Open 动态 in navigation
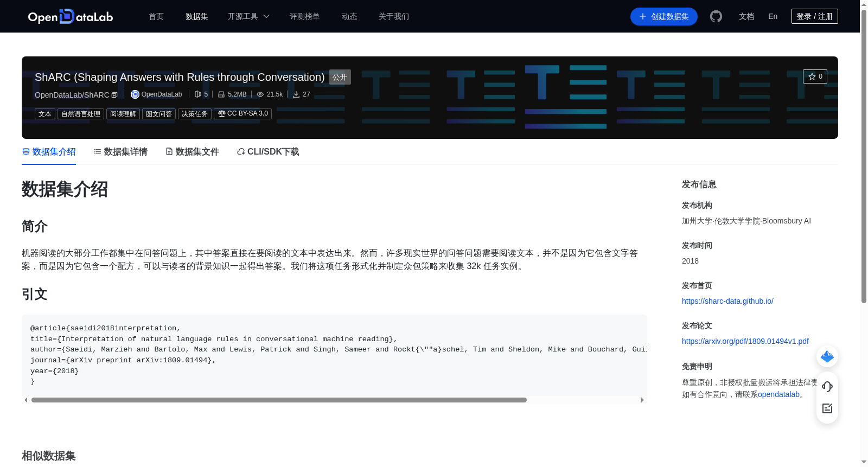Screen dimensions: 868x467 [x=349, y=16]
